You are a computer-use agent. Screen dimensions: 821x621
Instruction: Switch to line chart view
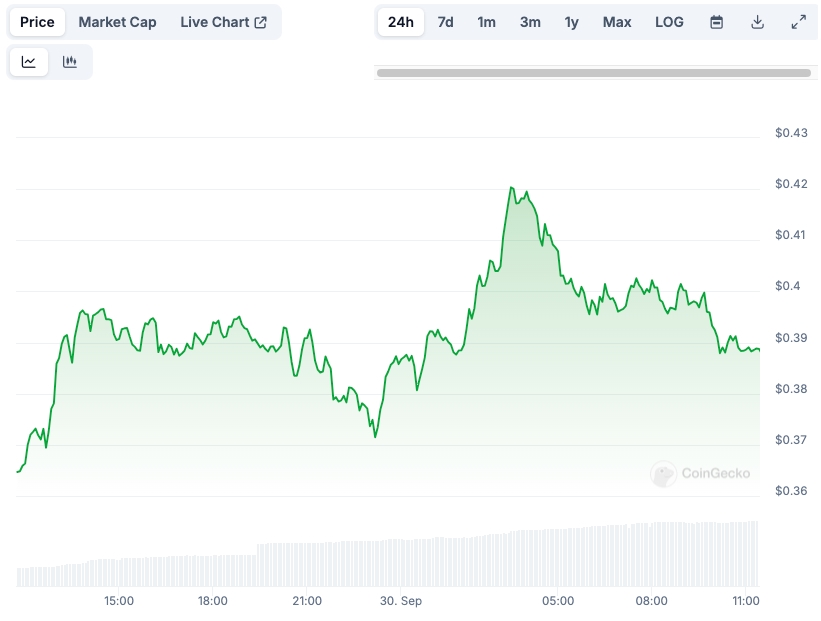coord(29,62)
